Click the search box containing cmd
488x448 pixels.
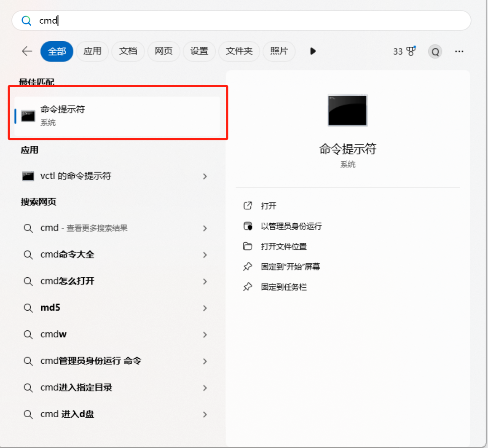pyautogui.click(x=241, y=21)
